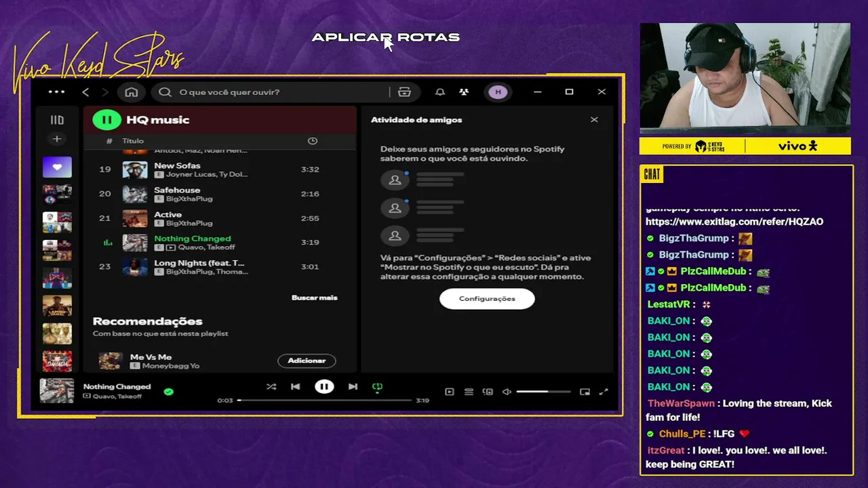Click username TheWarSpawn in chat
The width and height of the screenshot is (868, 488).
(681, 403)
